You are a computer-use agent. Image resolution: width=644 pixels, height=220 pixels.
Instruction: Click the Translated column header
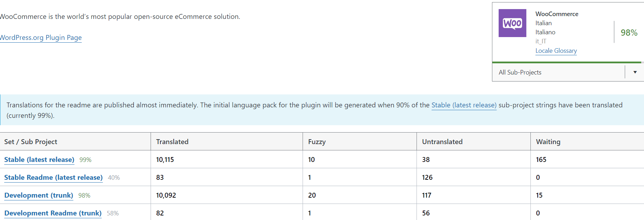pyautogui.click(x=172, y=142)
